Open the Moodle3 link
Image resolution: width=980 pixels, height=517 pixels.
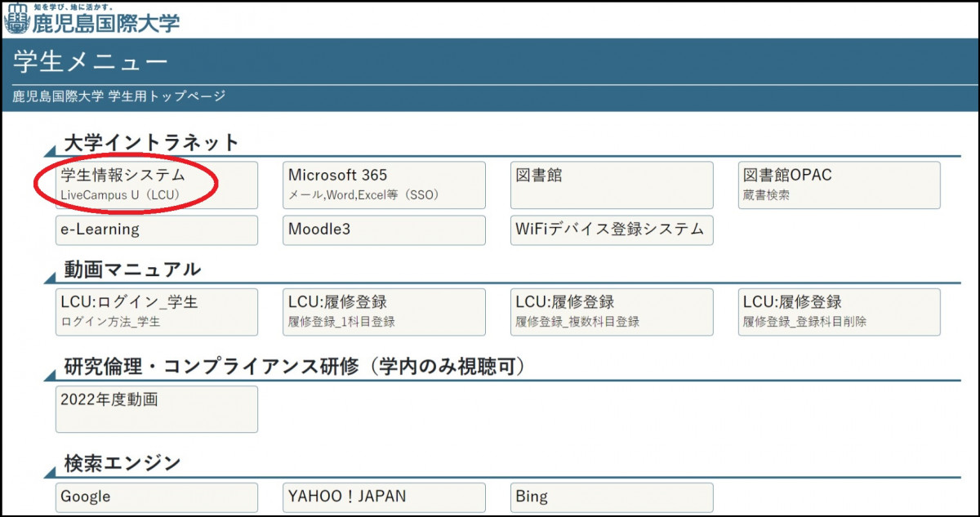384,230
